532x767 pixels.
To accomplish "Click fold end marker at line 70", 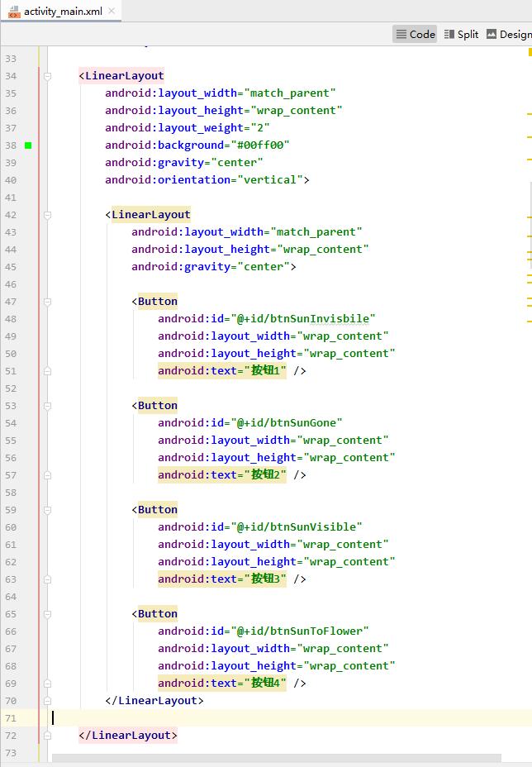I will click(x=47, y=701).
